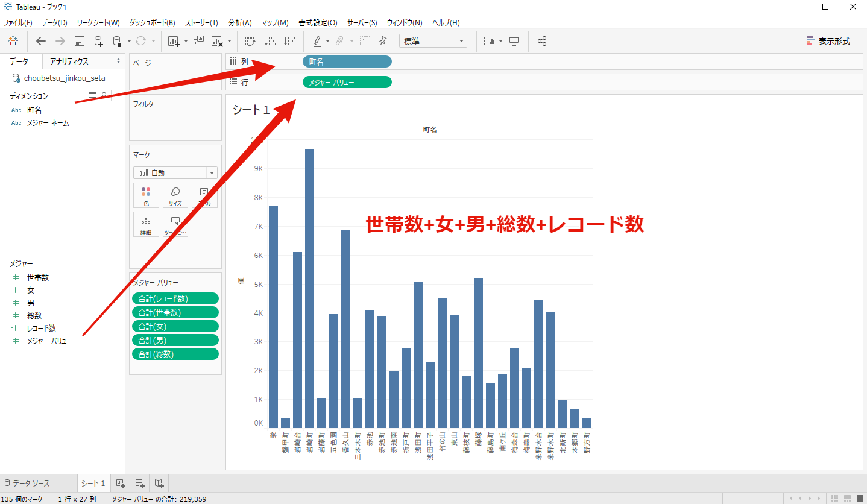Click the シート 1 sheet title
867x504 pixels.
pyautogui.click(x=251, y=109)
